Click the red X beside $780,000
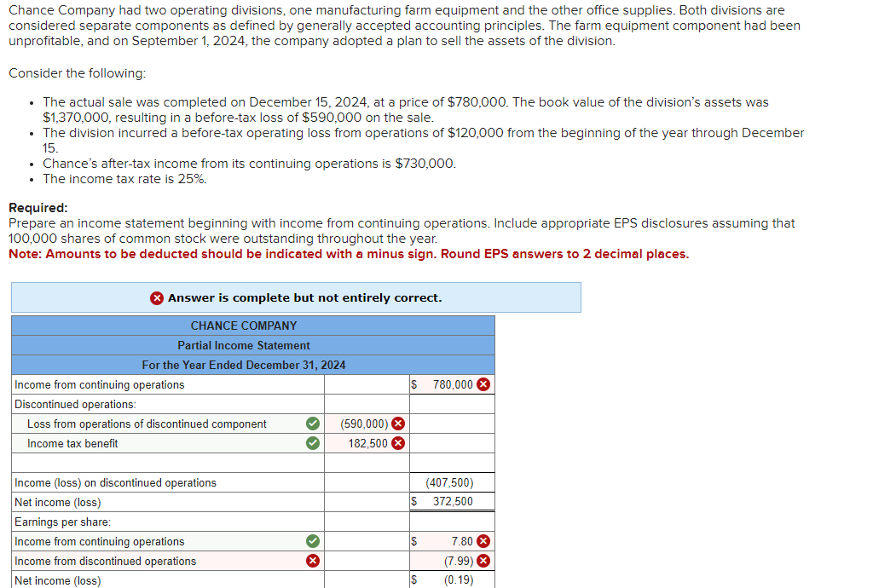The height and width of the screenshot is (588, 873). click(483, 384)
